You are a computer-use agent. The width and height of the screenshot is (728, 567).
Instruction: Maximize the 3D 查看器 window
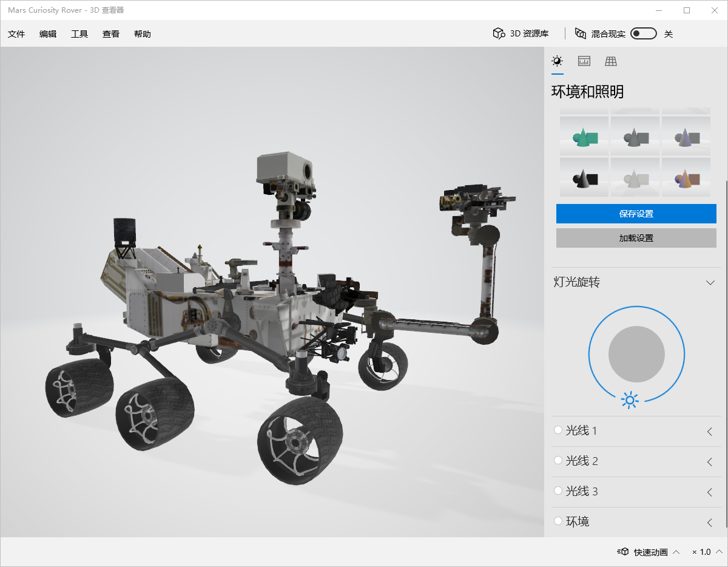coord(687,10)
